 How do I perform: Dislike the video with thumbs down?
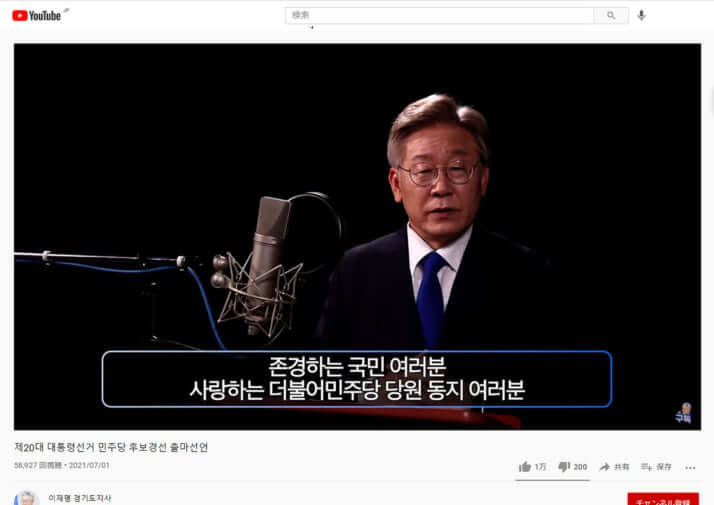coord(563,467)
